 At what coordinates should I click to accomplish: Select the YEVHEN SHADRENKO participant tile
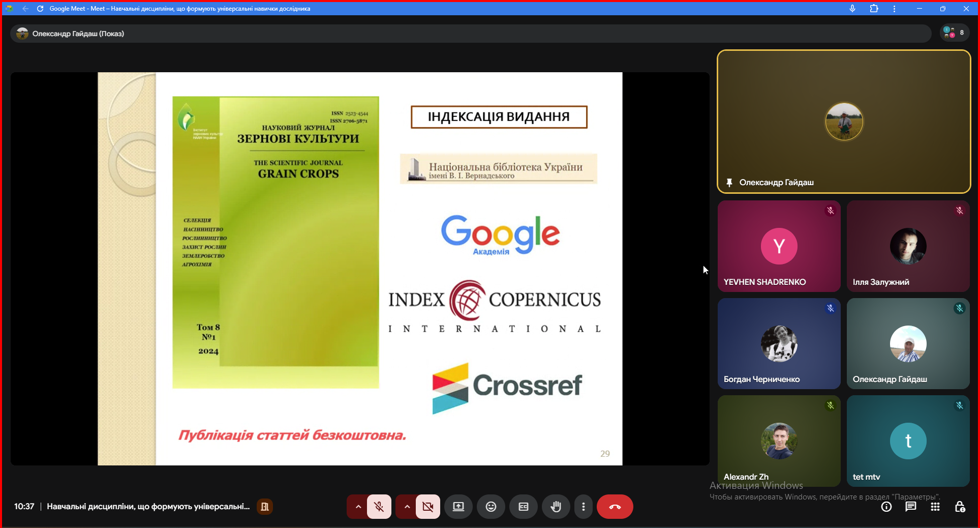point(779,246)
